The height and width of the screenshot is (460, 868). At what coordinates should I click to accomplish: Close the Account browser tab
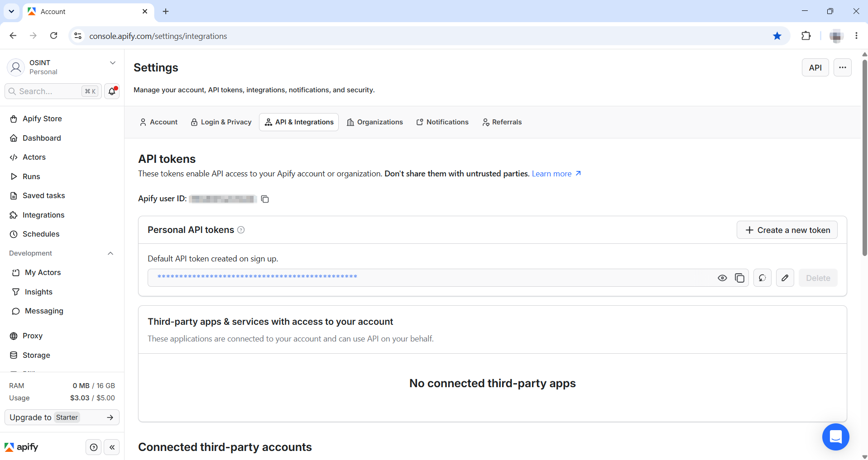click(x=145, y=11)
